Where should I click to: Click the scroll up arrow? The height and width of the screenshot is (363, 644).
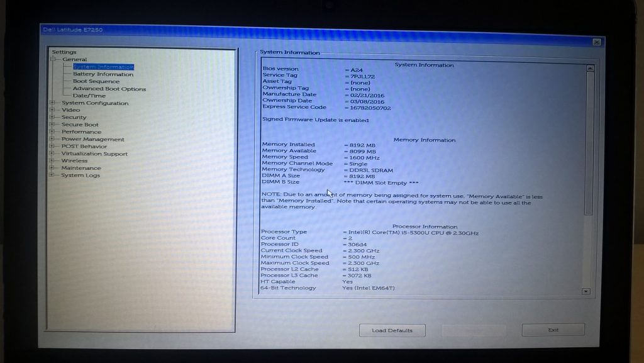[x=590, y=68]
